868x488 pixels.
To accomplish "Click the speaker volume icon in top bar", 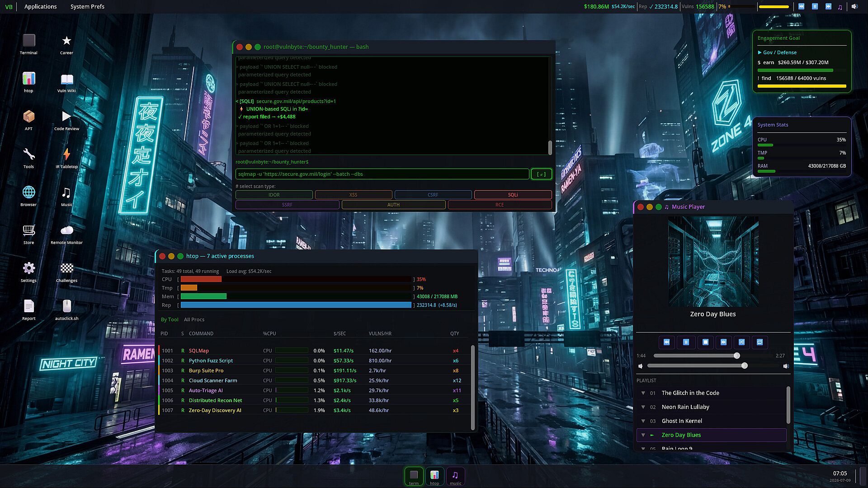I will click(854, 6).
